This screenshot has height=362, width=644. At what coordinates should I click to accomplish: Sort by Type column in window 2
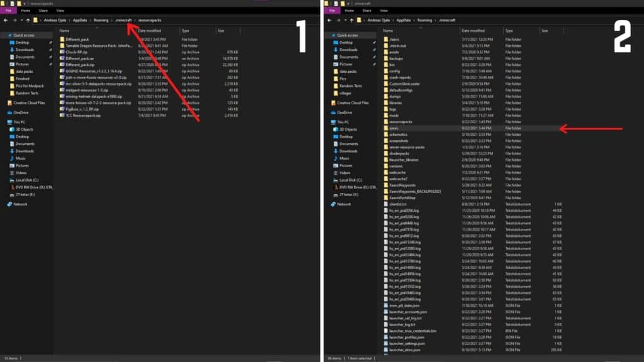[509, 31]
